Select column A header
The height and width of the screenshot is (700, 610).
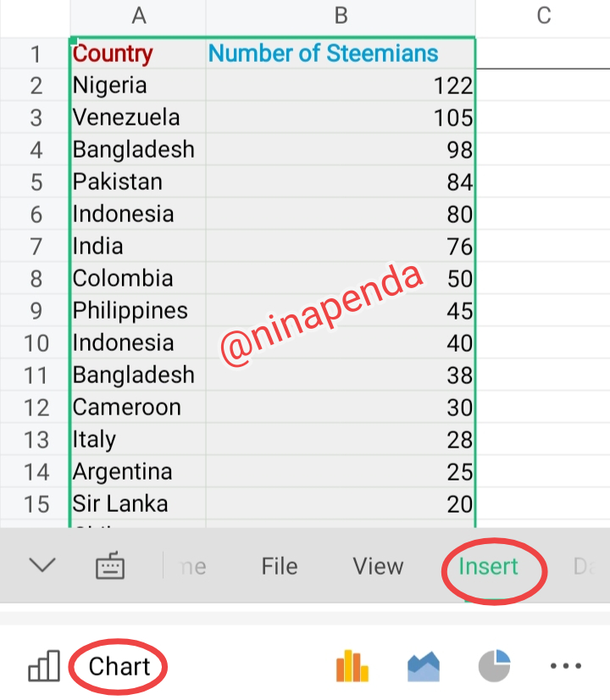pyautogui.click(x=138, y=15)
